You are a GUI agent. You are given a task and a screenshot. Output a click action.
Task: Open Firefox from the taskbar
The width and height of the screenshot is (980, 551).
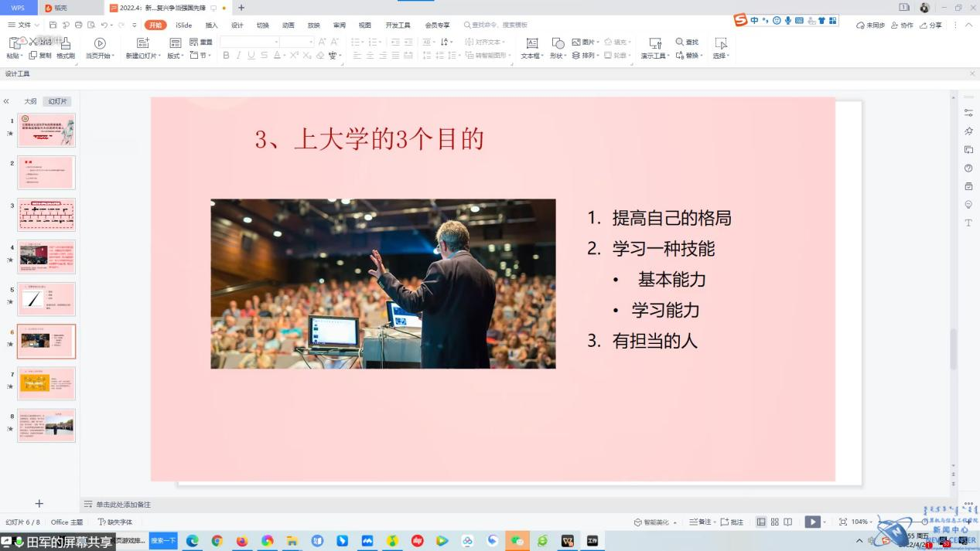(x=242, y=541)
